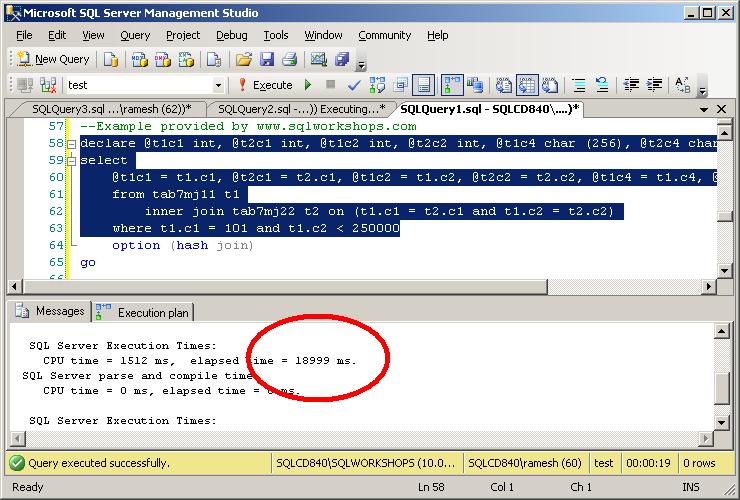Switch to the SQLQuery2.sql Executing tab
Viewport: 740px width, 500px height.
pos(302,109)
